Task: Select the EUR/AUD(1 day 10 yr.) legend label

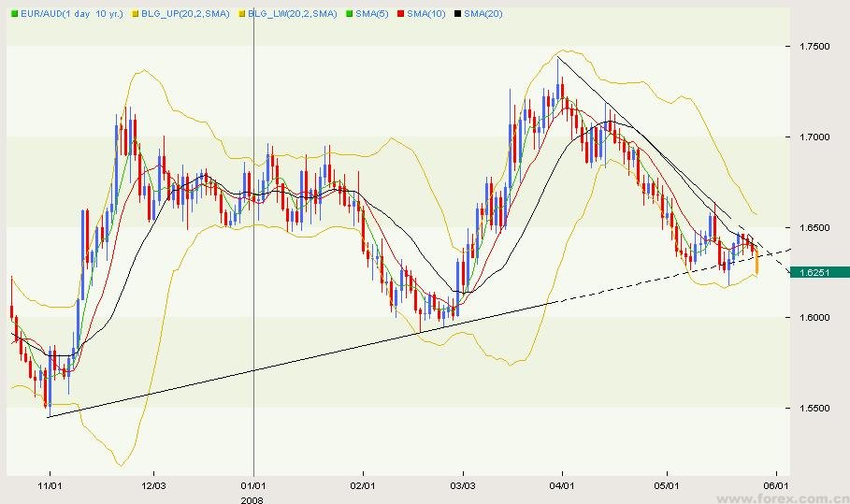Action: [73, 14]
